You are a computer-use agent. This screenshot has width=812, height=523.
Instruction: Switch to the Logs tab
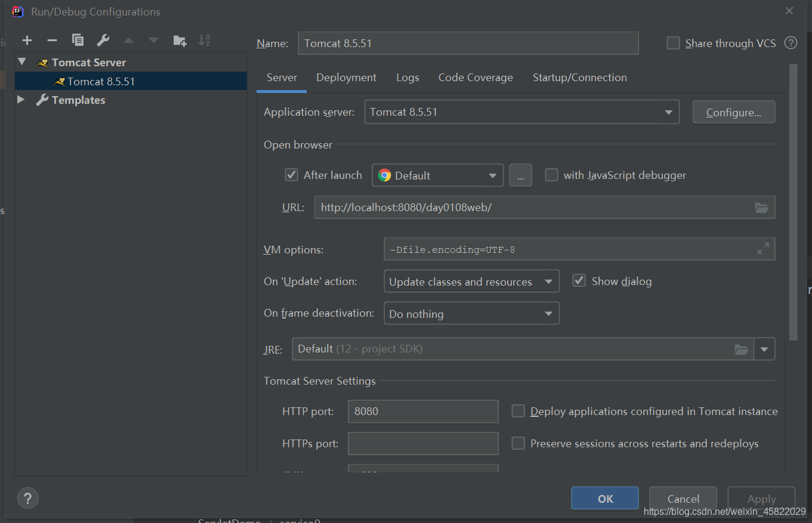pos(407,78)
